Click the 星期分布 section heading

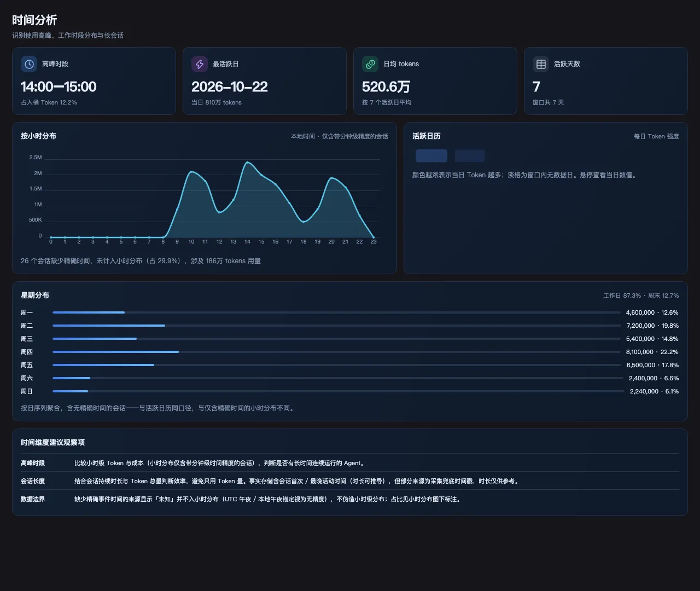point(35,295)
